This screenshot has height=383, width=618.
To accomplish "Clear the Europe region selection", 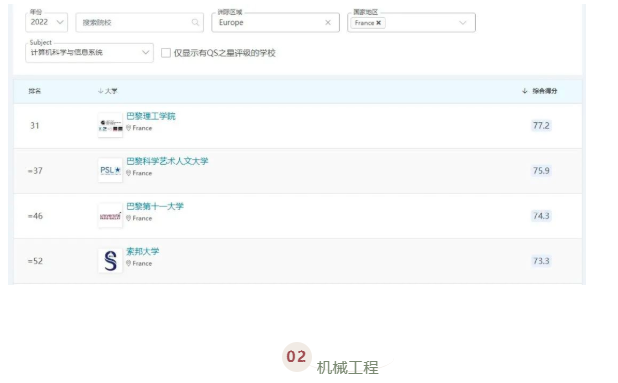I will (x=328, y=22).
